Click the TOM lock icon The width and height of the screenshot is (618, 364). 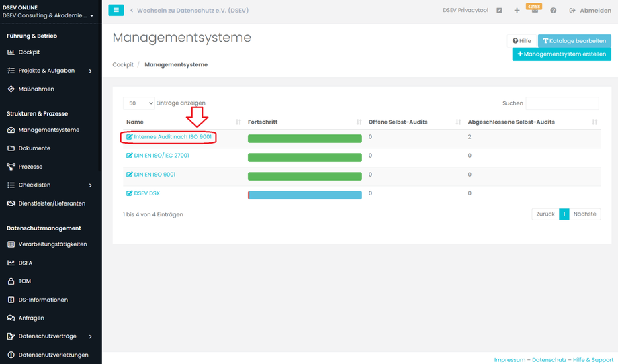point(11,281)
